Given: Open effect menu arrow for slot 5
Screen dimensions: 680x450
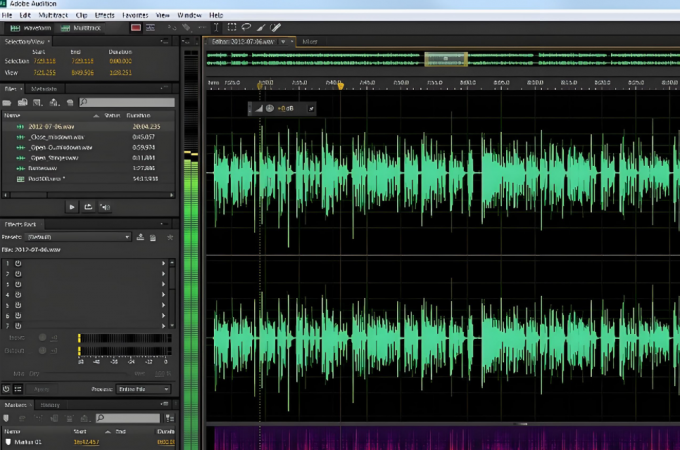Looking at the screenshot, I should (163, 305).
